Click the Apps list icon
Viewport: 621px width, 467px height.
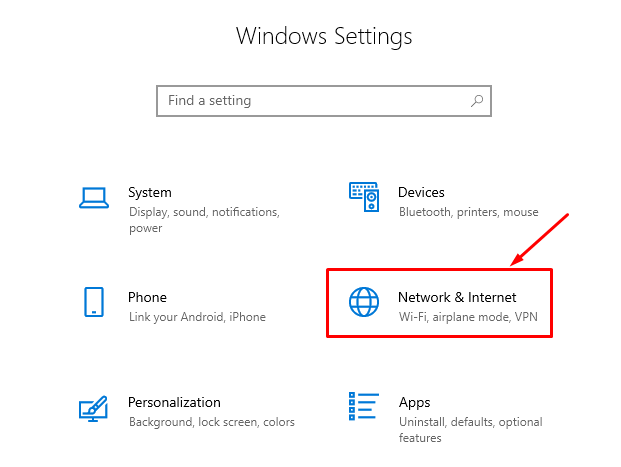(363, 408)
